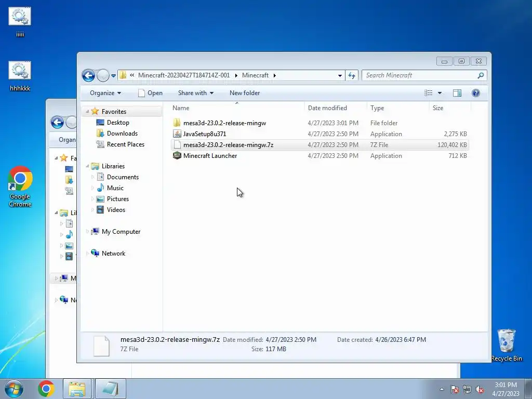Click the Notepad taskbar icon
The image size is (532, 399).
tap(110, 389)
